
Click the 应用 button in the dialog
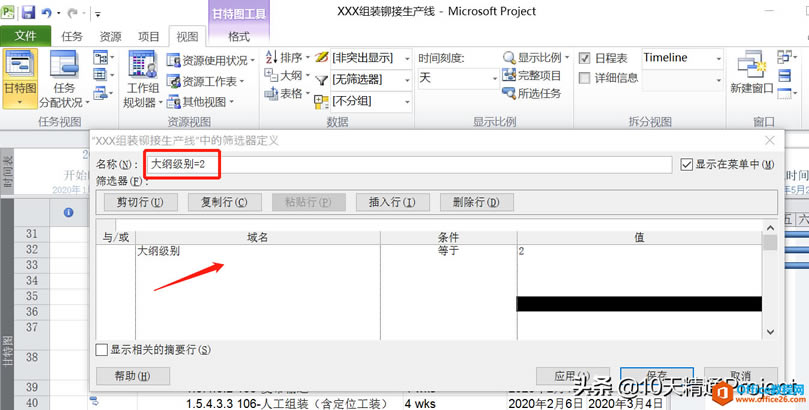573,376
